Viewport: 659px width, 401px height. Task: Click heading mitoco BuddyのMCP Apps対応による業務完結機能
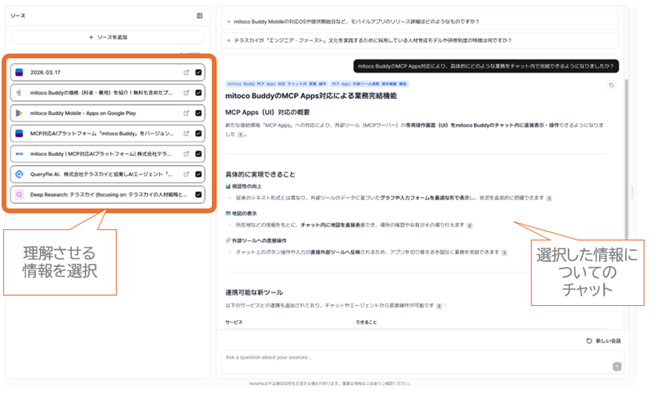pos(311,96)
